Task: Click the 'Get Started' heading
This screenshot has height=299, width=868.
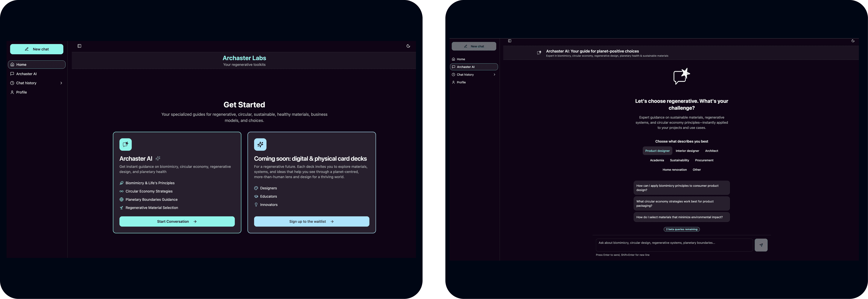Action: 244,105
